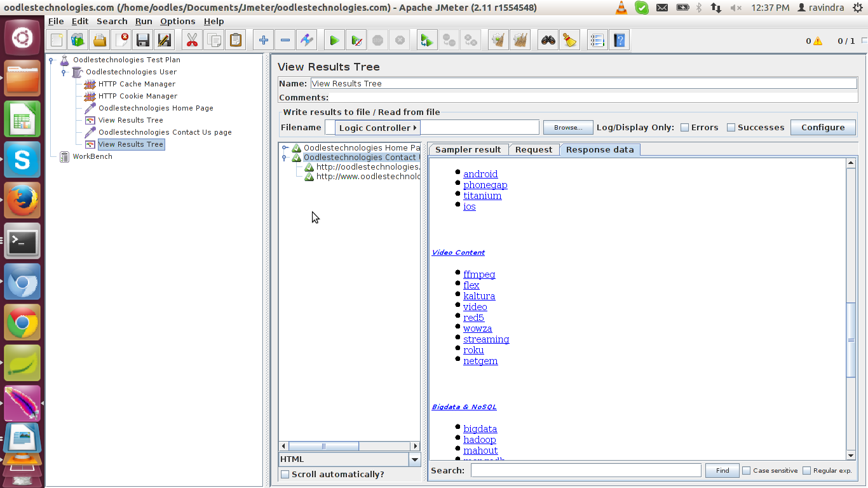Collapse the Oodlestechnologies User thread group
The height and width of the screenshot is (488, 868).
[x=64, y=72]
